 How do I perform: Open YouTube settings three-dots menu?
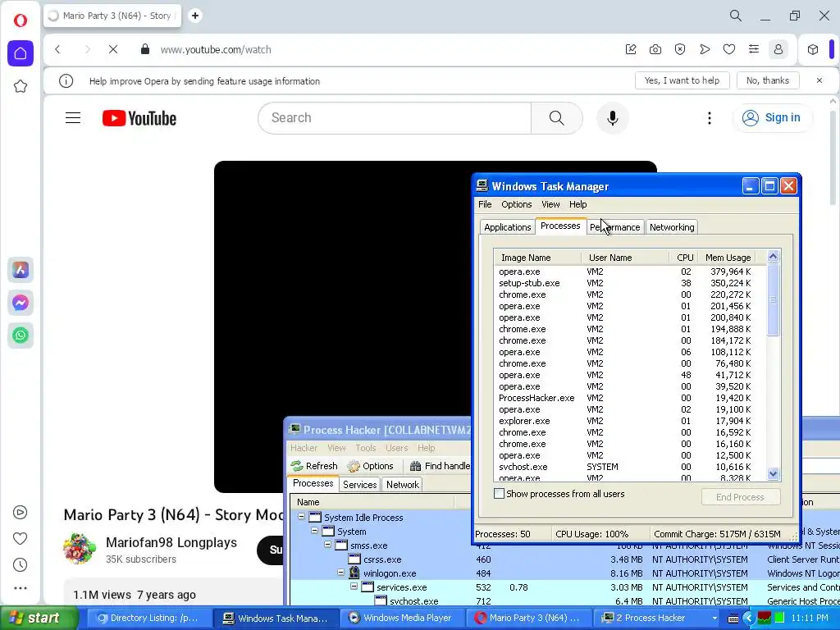(x=710, y=118)
